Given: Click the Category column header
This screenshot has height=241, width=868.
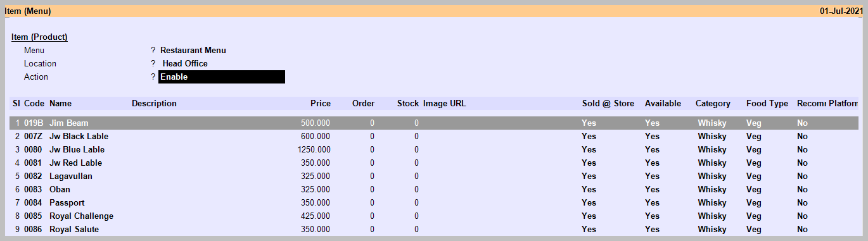Looking at the screenshot, I should [713, 104].
